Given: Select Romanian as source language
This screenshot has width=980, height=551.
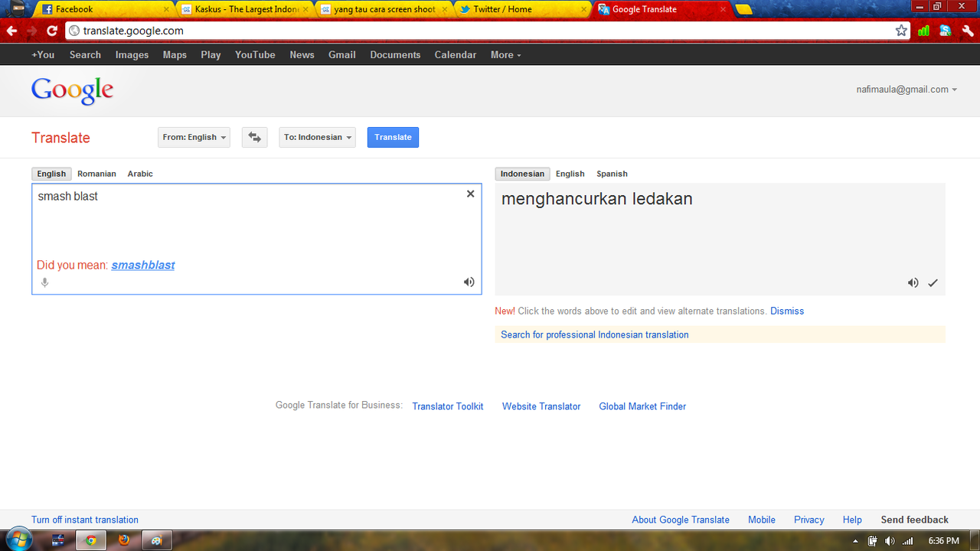Looking at the screenshot, I should [96, 174].
